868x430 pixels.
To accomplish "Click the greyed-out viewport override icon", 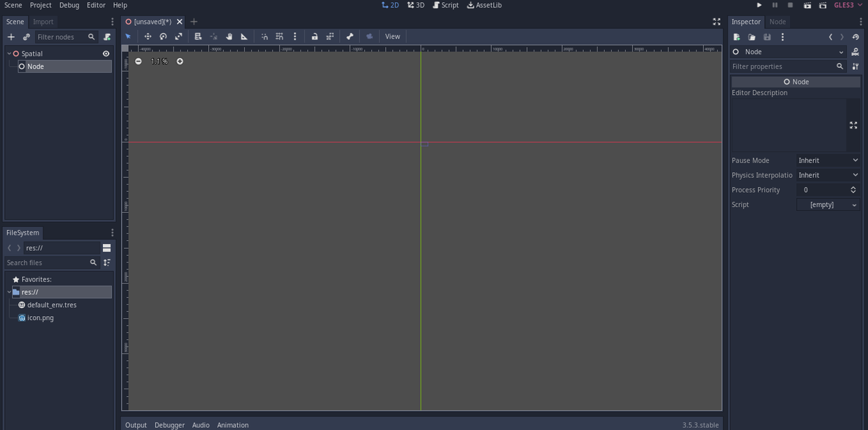I will pyautogui.click(x=370, y=37).
